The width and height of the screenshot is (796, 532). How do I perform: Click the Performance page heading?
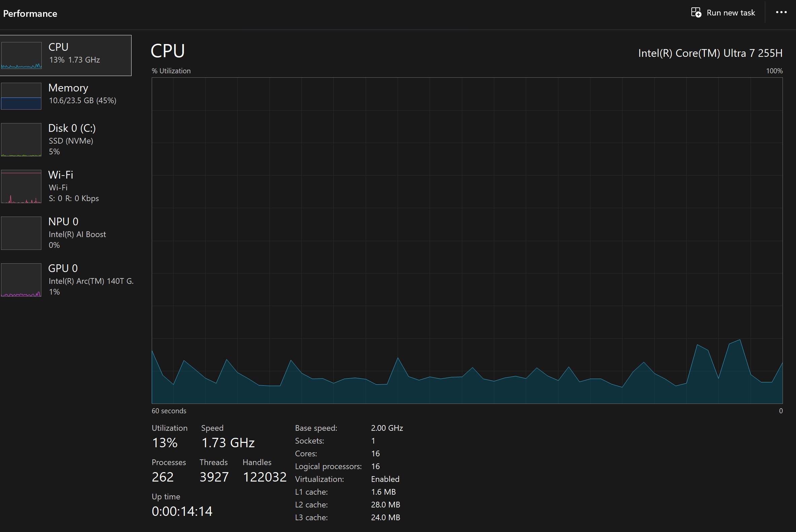pos(30,13)
